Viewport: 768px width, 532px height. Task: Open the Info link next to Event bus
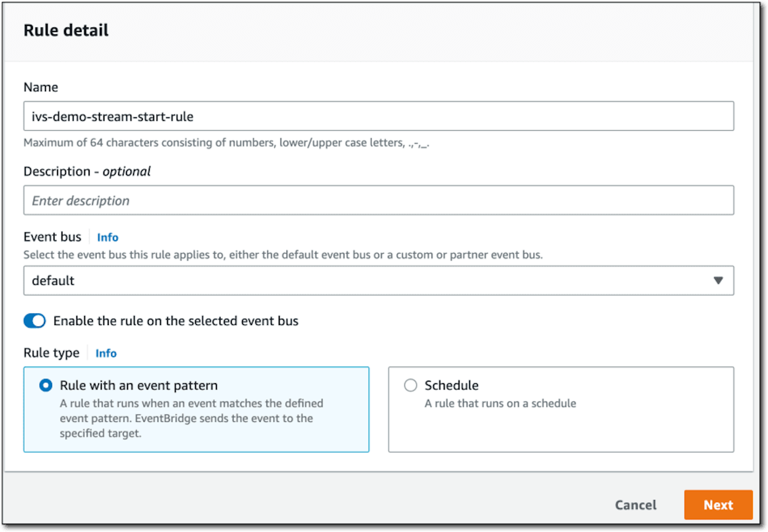(x=108, y=237)
